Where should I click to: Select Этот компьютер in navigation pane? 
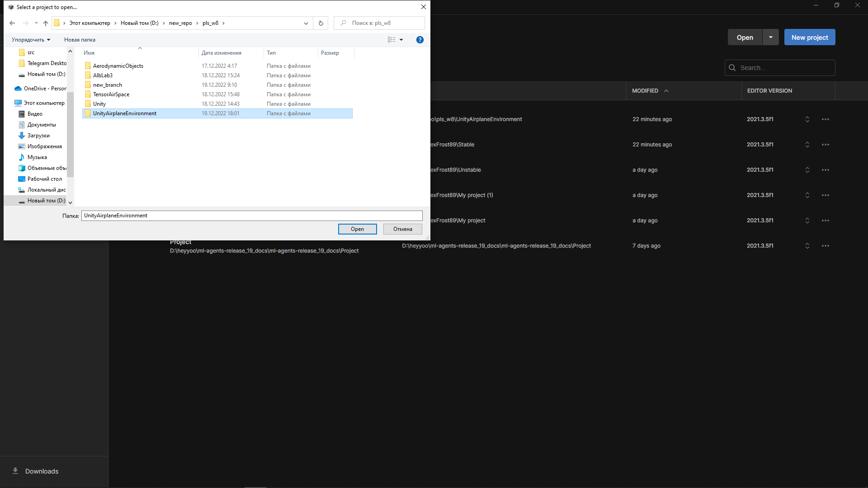[40, 103]
